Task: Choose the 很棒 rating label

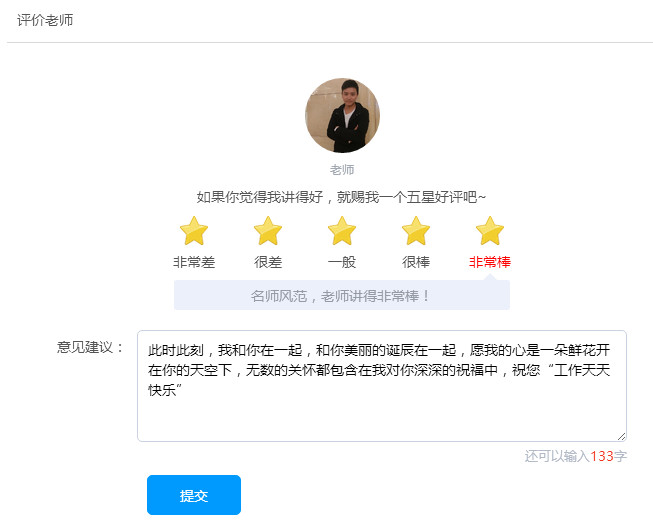Action: (416, 262)
